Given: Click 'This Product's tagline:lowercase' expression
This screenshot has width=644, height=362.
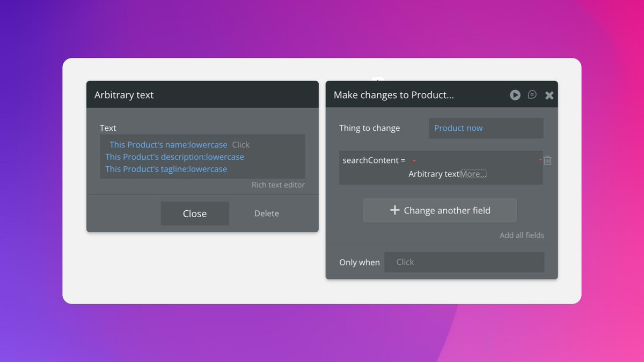Looking at the screenshot, I should pyautogui.click(x=166, y=169).
